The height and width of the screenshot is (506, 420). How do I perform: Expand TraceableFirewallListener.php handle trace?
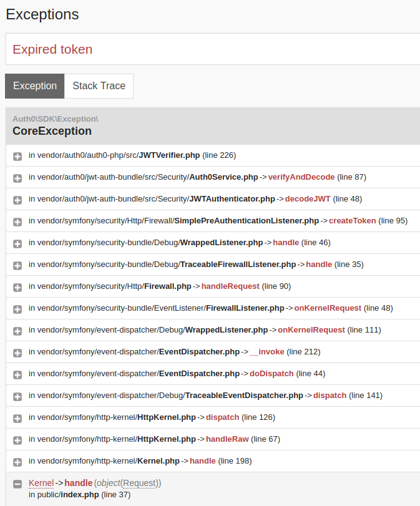pos(17,266)
